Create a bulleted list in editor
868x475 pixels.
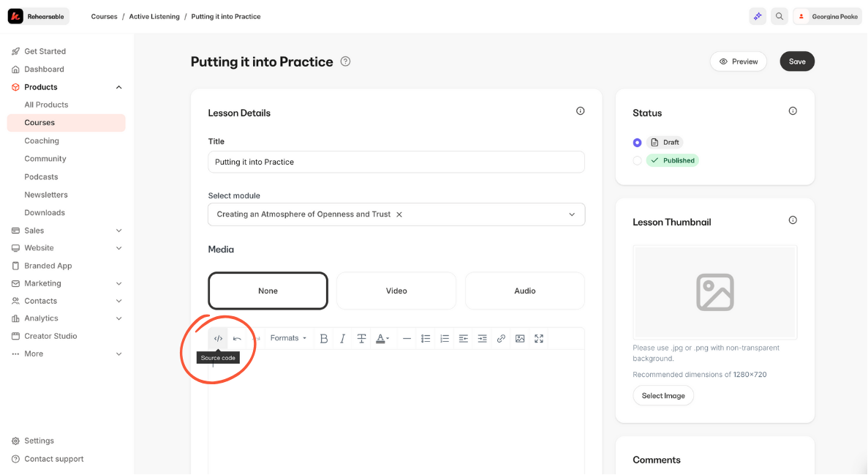[426, 339]
